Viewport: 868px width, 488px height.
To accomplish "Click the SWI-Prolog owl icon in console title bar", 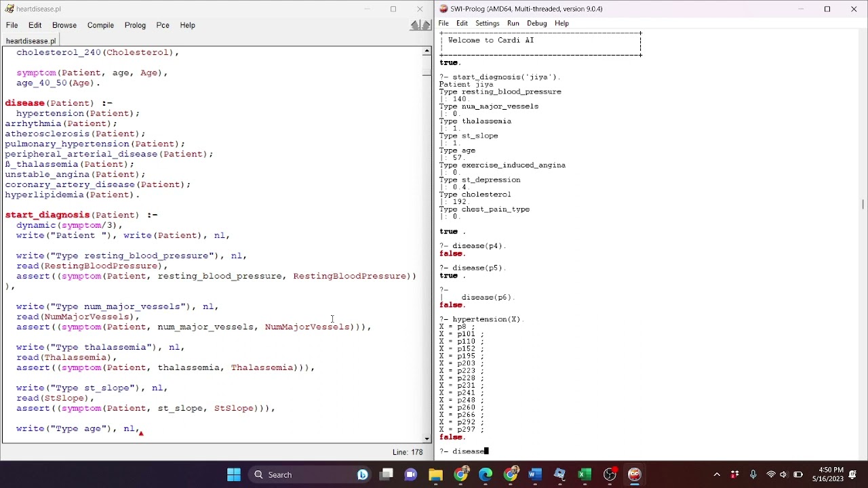I will click(x=443, y=9).
